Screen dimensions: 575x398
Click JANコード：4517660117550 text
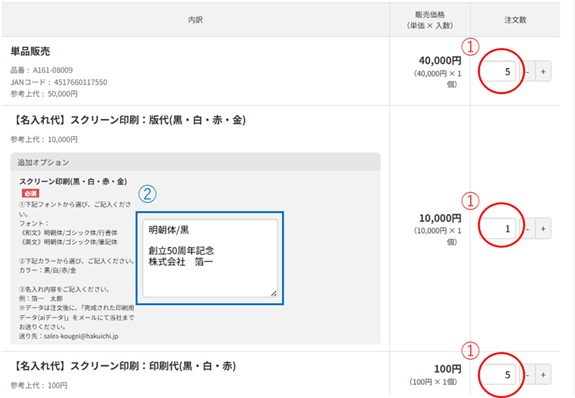click(x=59, y=82)
